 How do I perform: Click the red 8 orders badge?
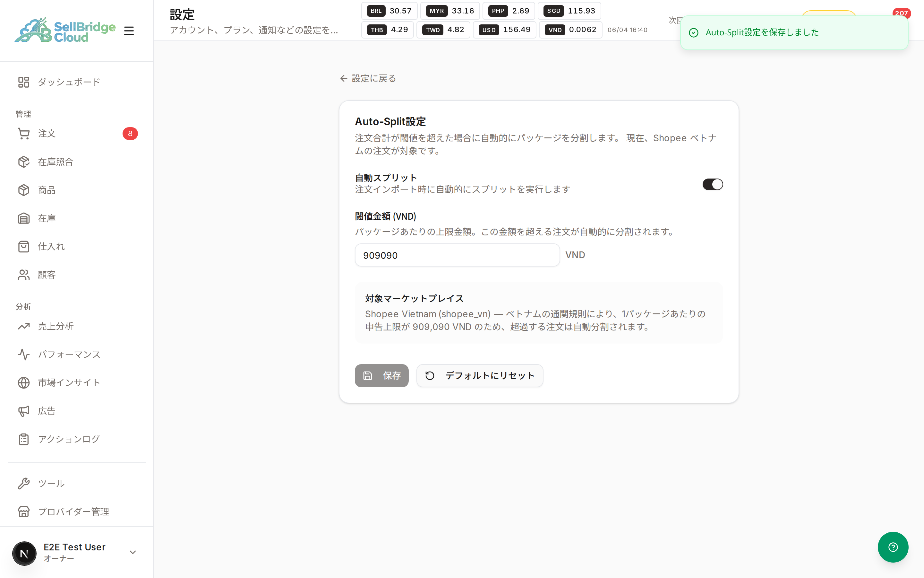pyautogui.click(x=130, y=133)
